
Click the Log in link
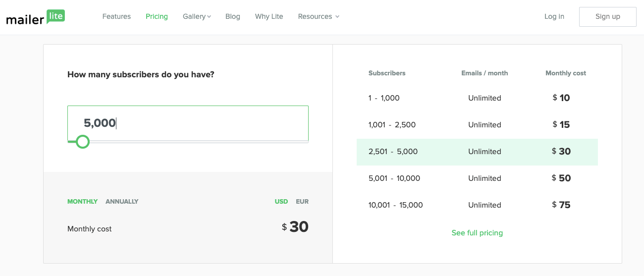[554, 16]
